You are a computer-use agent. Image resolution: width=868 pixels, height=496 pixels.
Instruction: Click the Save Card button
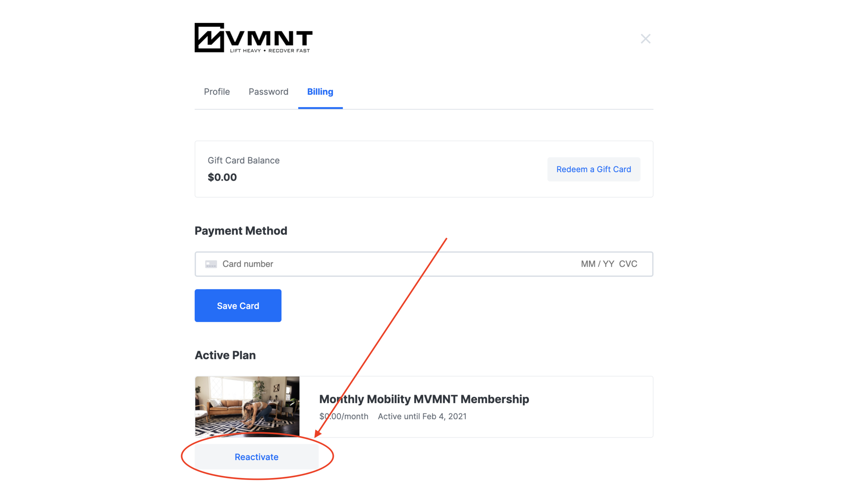click(238, 306)
